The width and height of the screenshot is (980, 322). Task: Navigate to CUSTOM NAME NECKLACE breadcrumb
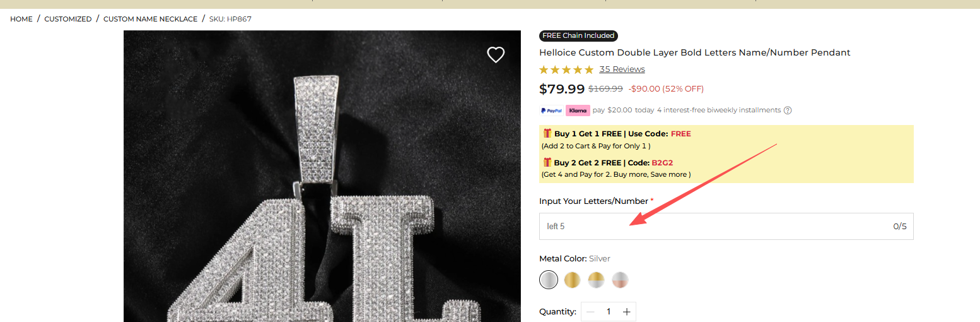click(150, 19)
